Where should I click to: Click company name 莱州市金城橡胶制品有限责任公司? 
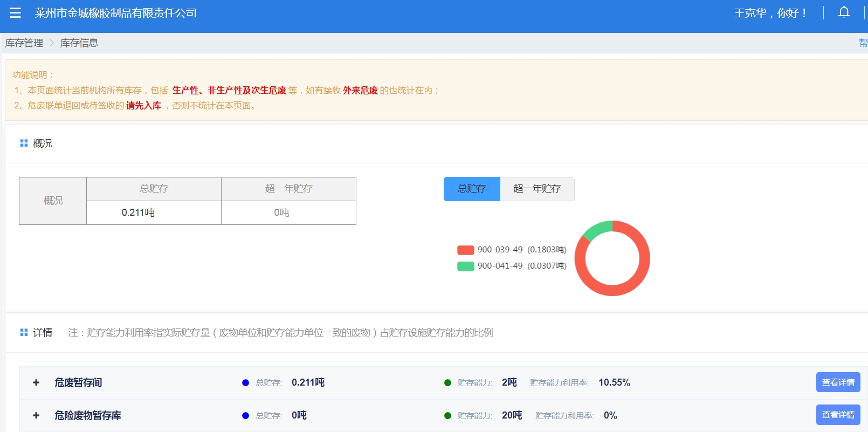click(115, 13)
